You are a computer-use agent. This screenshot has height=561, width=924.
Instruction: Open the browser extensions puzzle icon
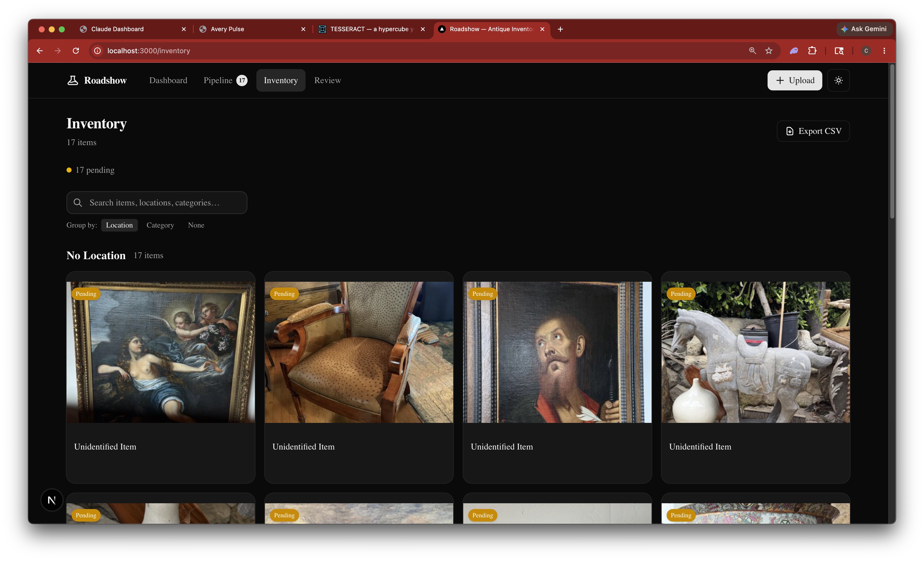(812, 51)
